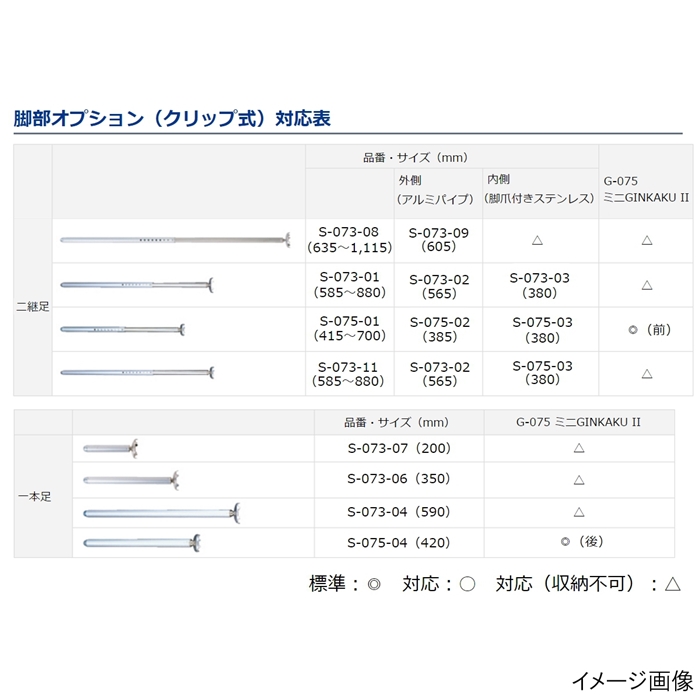Click part number S-075-02 (385)
The width and height of the screenshot is (700, 700).
pos(439,329)
